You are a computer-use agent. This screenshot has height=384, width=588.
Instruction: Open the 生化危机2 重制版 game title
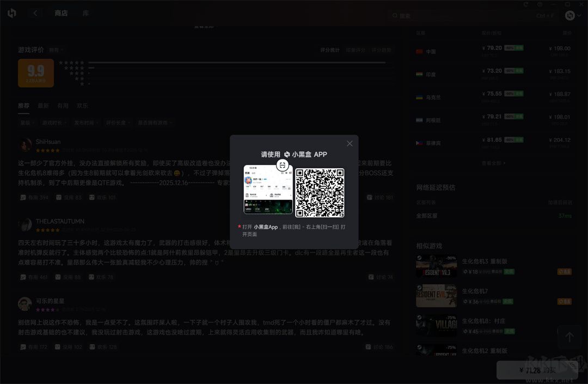click(485, 351)
